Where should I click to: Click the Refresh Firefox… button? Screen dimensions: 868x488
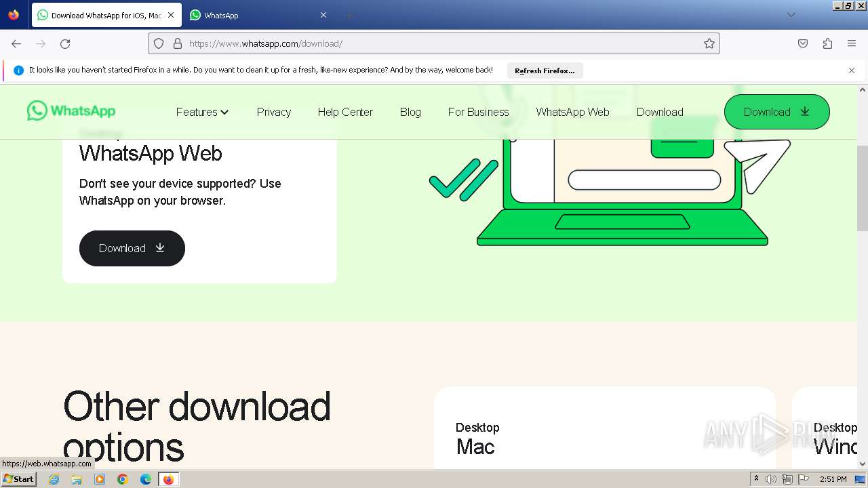[x=545, y=70]
